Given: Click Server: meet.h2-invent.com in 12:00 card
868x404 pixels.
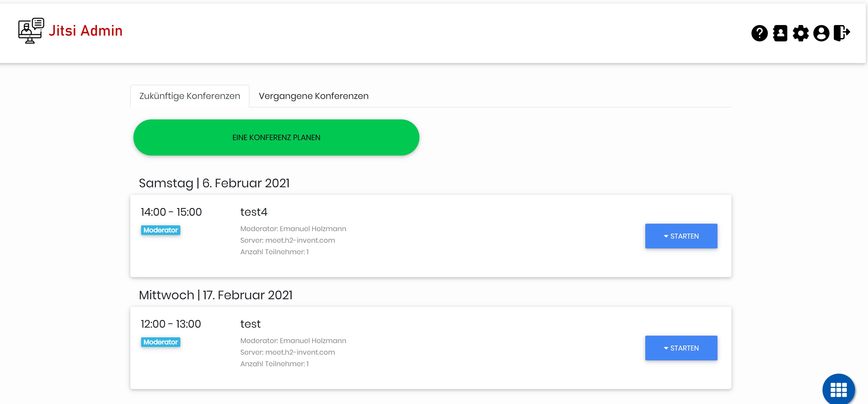Looking at the screenshot, I should pyautogui.click(x=288, y=352).
